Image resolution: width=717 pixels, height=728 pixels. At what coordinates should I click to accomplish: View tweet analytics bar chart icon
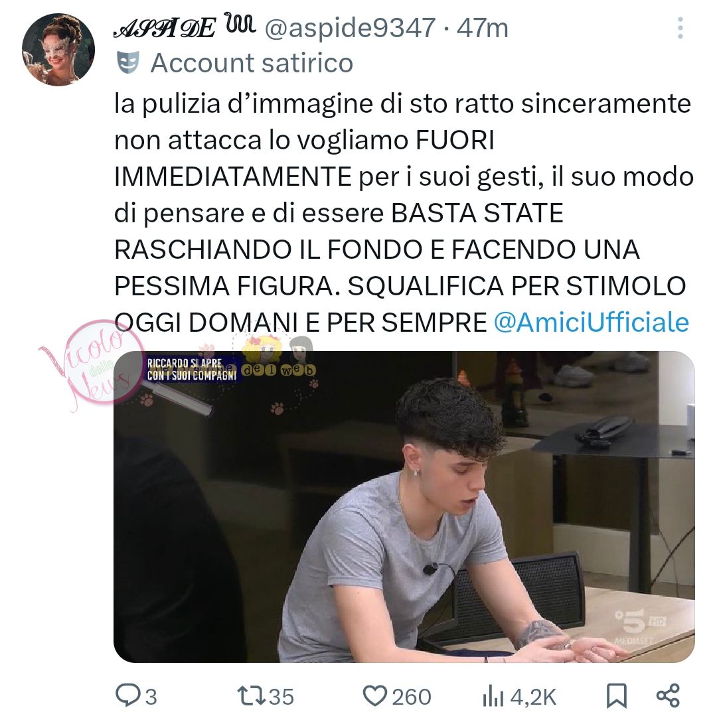[493, 696]
